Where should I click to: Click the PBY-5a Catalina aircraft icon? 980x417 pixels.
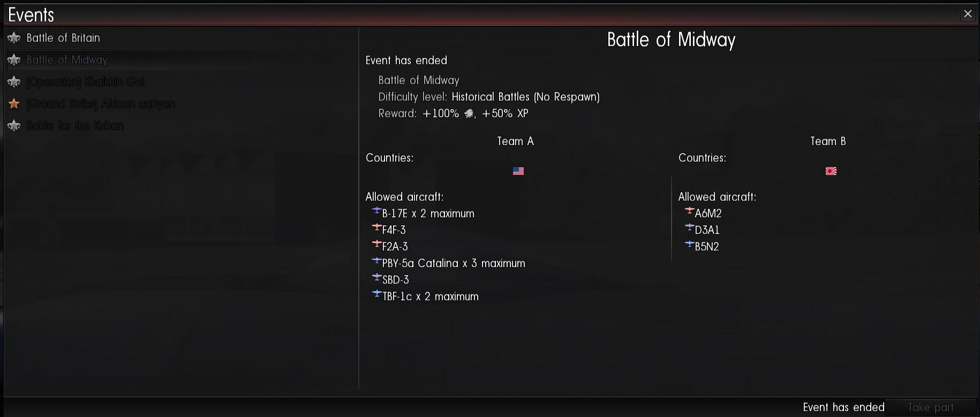[x=376, y=261]
